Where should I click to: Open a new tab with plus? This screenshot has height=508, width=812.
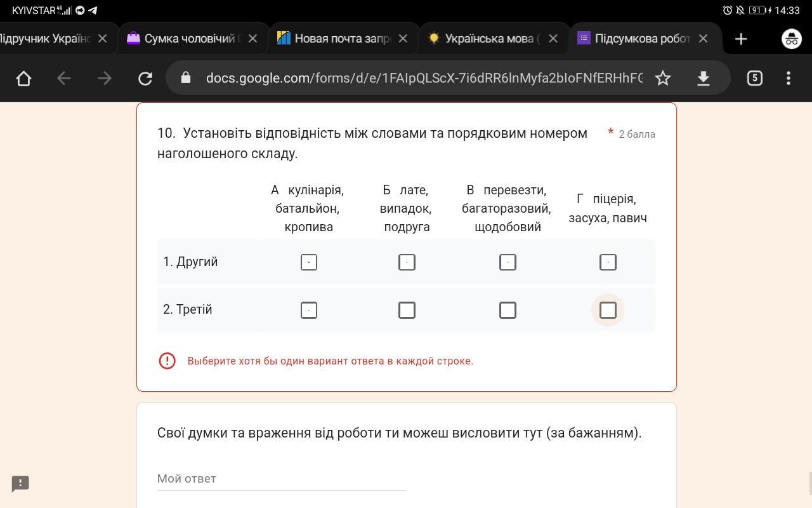(741, 39)
